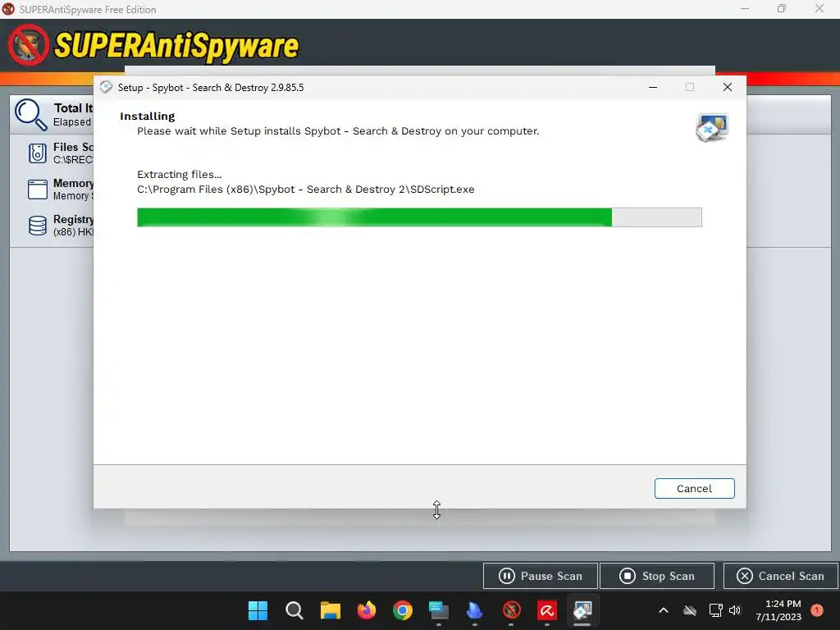840x630 pixels.
Task: Open the Windows Start menu
Action: click(x=258, y=610)
